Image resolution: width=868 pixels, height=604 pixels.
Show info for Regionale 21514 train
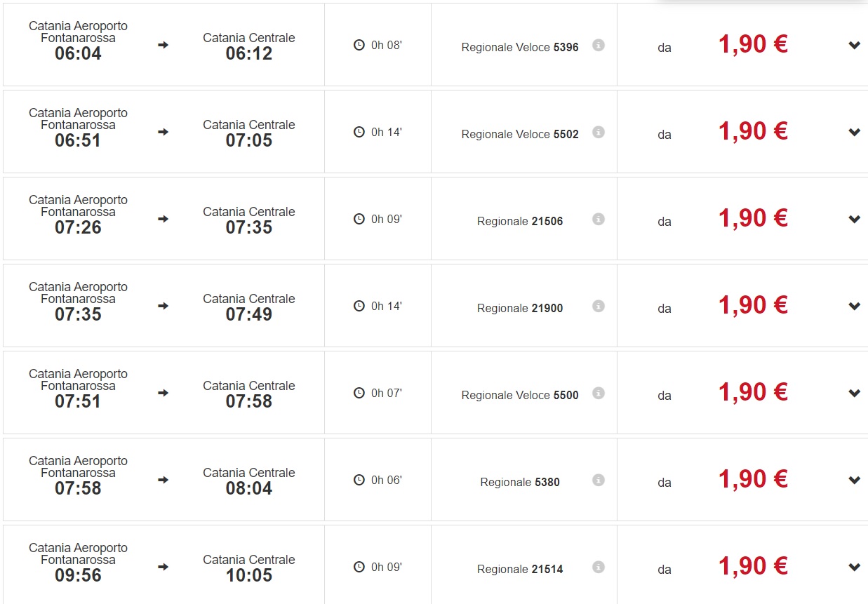(598, 567)
